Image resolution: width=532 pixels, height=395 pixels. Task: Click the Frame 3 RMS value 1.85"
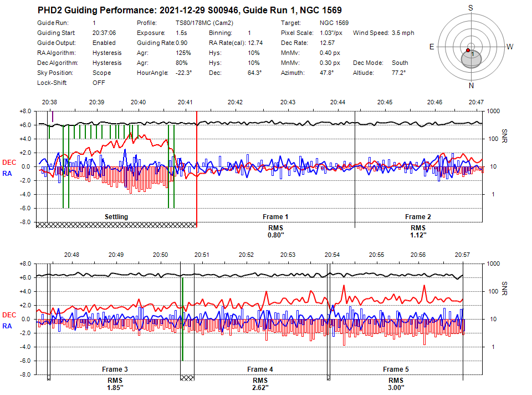pos(115,388)
